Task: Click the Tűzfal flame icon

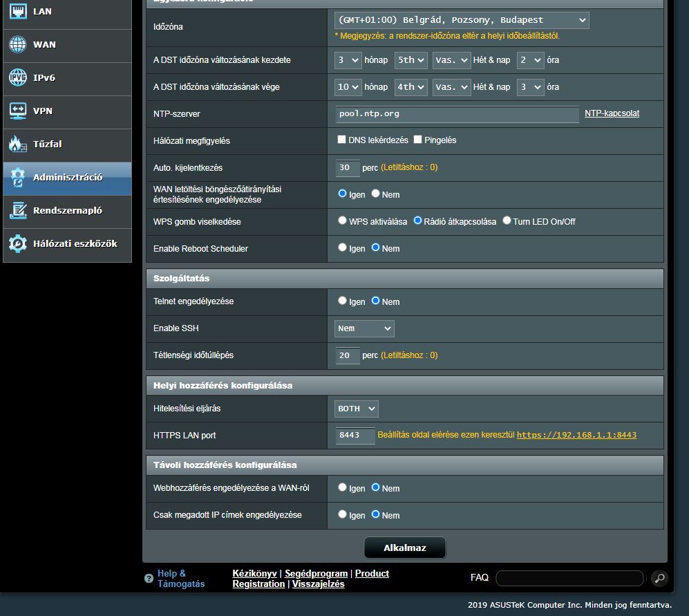Action: 17,144
